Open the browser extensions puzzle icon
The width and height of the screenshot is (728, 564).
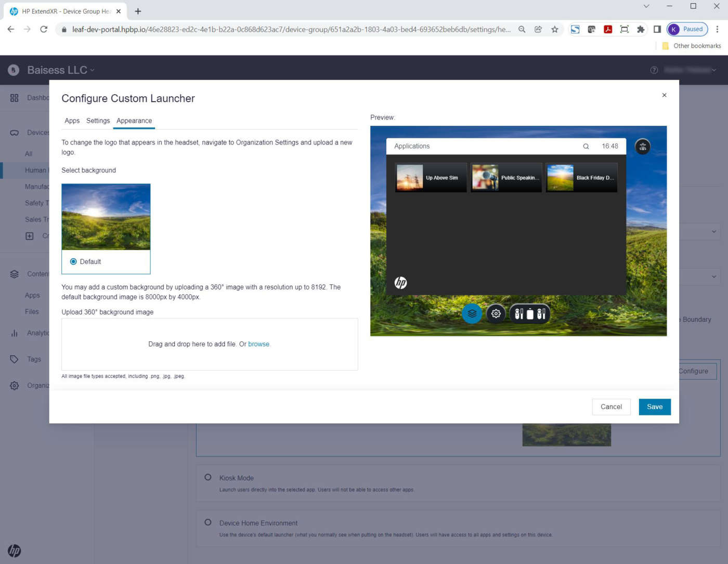[x=641, y=30]
